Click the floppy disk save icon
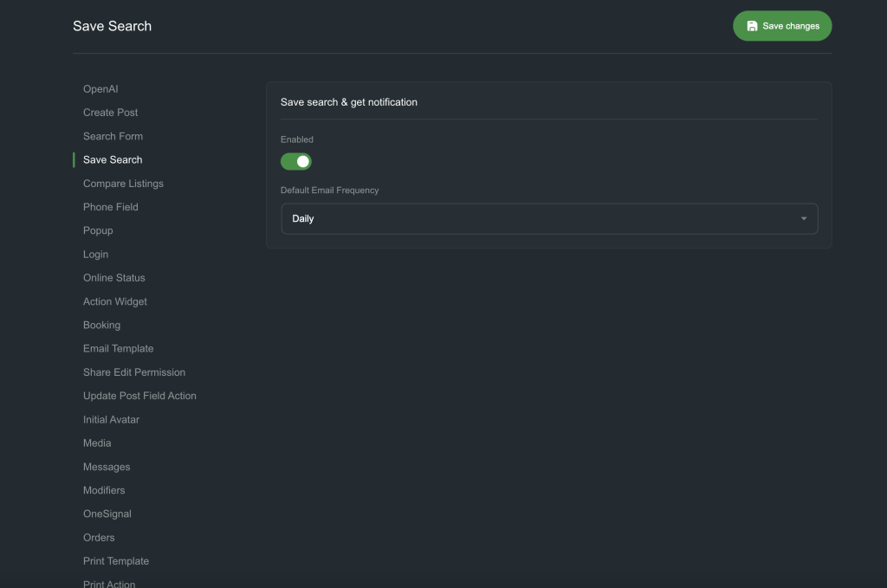This screenshot has height=588, width=887. [x=752, y=26]
